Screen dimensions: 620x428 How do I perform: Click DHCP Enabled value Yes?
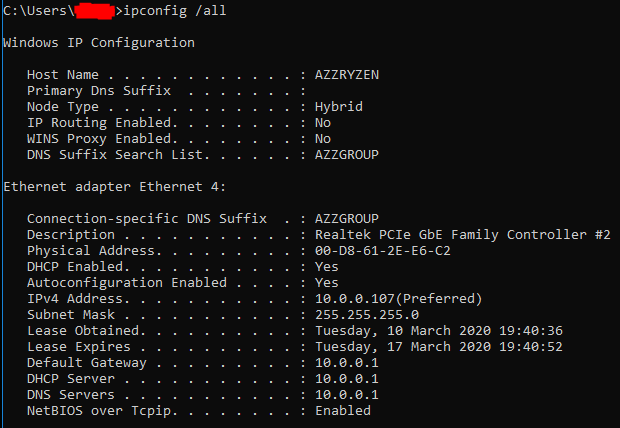[327, 267]
